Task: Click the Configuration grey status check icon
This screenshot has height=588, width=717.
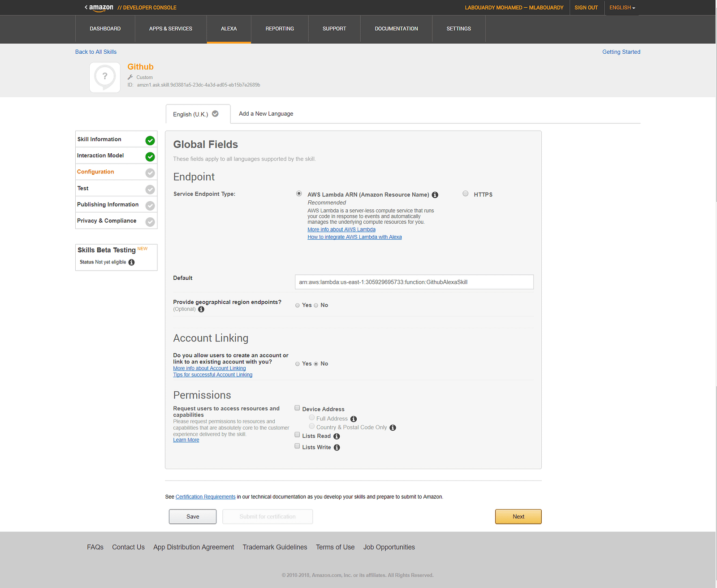Action: click(150, 173)
